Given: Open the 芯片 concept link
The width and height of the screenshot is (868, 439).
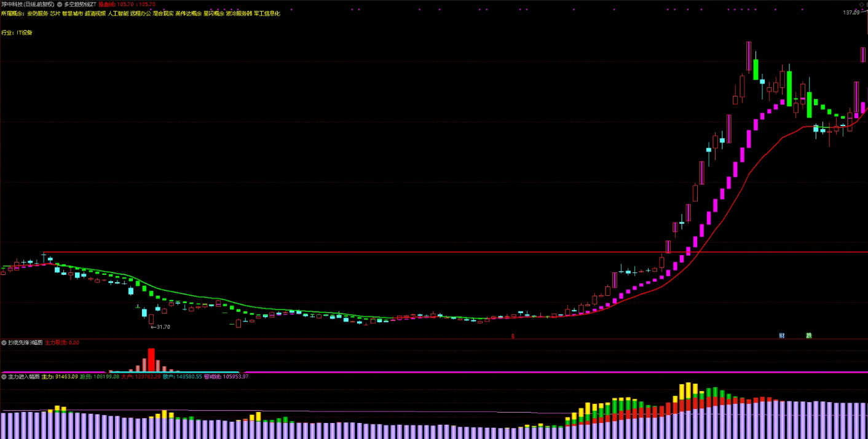Looking at the screenshot, I should 55,13.
